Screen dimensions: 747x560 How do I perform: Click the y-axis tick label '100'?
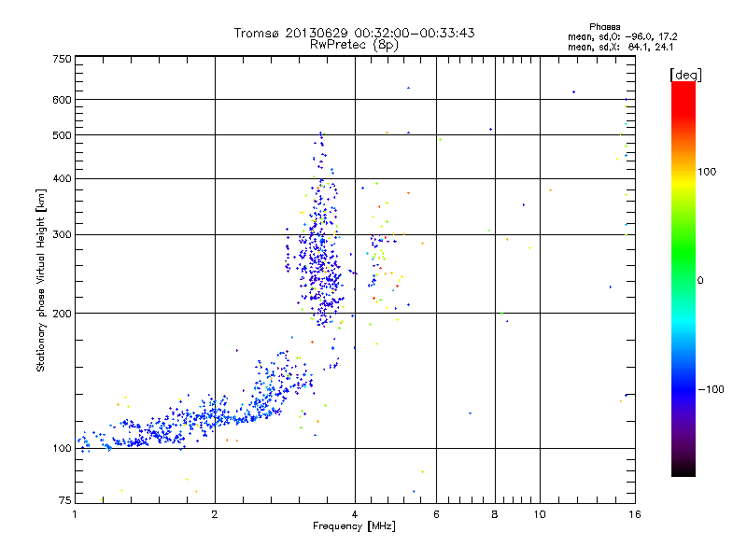[x=62, y=449]
